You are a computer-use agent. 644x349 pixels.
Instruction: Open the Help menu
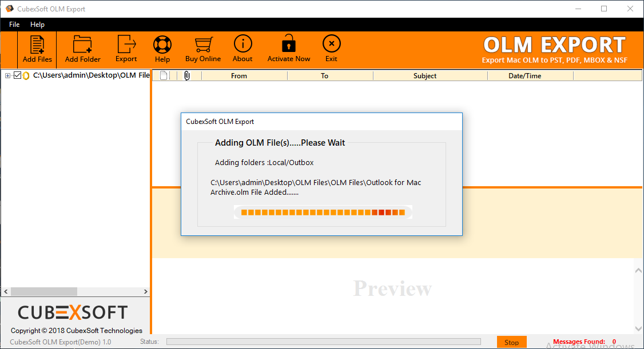click(x=37, y=25)
